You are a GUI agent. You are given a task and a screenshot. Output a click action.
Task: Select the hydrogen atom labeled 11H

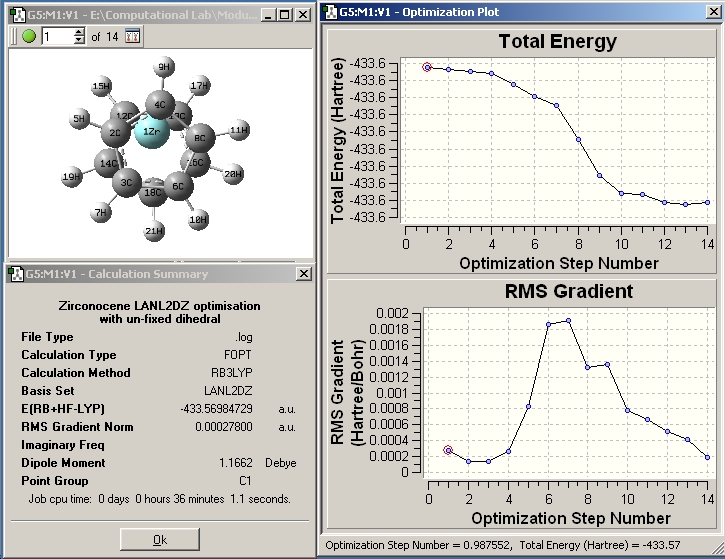(x=238, y=131)
